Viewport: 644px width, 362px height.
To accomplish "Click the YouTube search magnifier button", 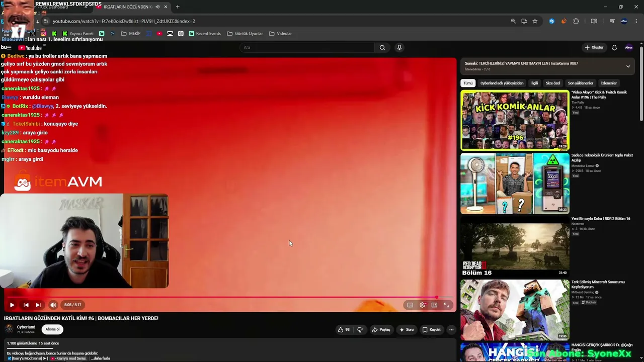I will pyautogui.click(x=382, y=47).
